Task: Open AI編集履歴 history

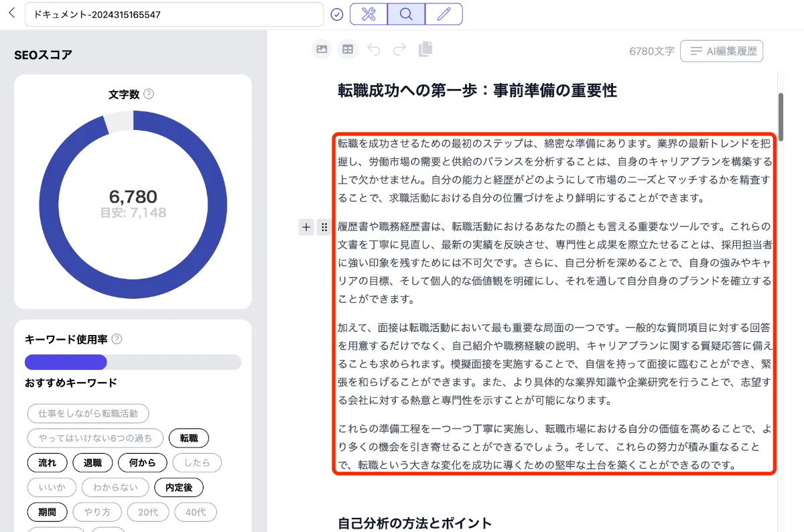Action: [722, 51]
